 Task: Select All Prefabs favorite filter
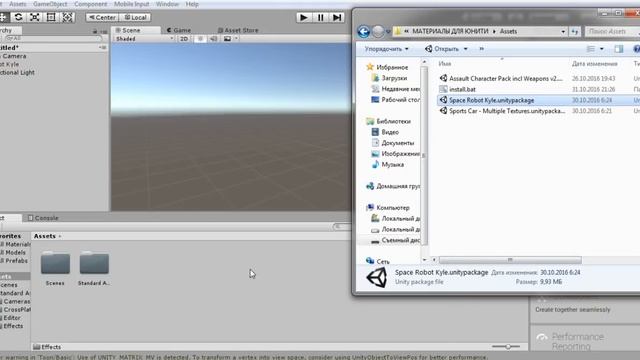(x=15, y=261)
